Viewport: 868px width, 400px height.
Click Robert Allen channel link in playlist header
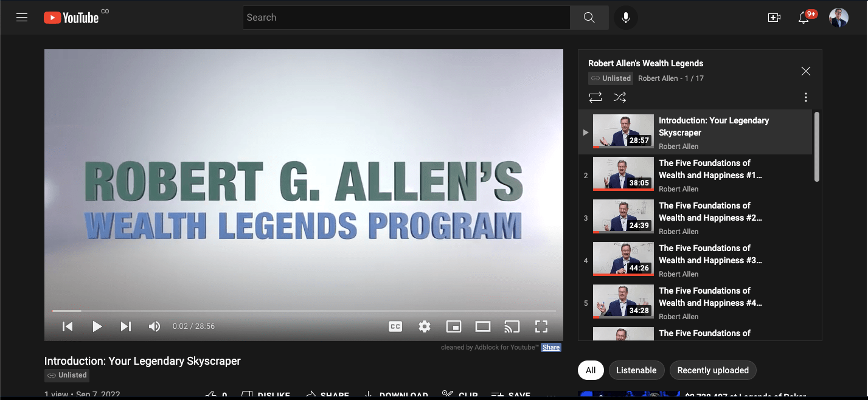658,78
